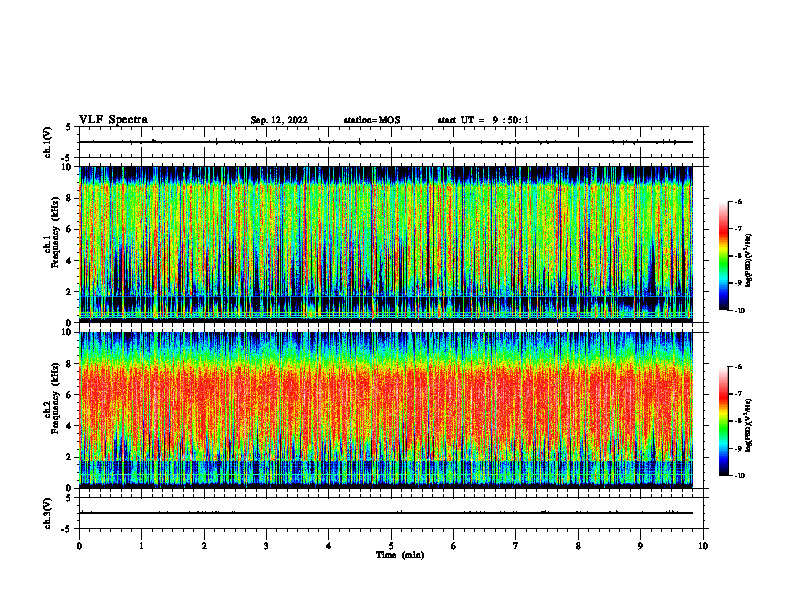Select the "start UT = 9 :50: 1" text
Screen dimensions: 792x612
(483, 120)
